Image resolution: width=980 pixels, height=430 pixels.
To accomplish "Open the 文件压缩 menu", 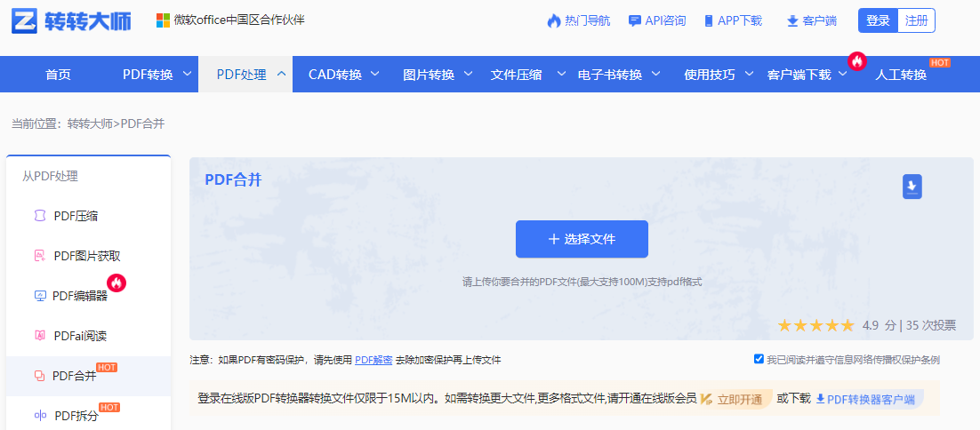I will [x=517, y=75].
